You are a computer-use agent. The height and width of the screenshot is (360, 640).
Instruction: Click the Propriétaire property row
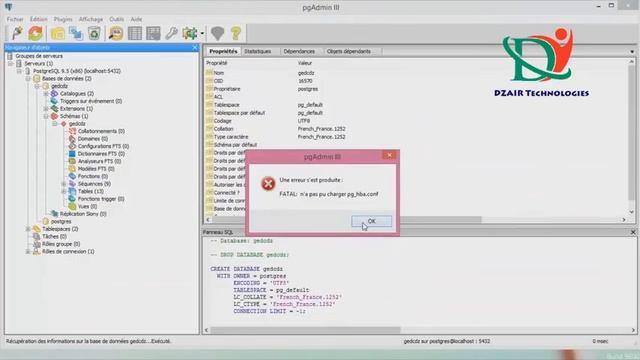(416, 89)
